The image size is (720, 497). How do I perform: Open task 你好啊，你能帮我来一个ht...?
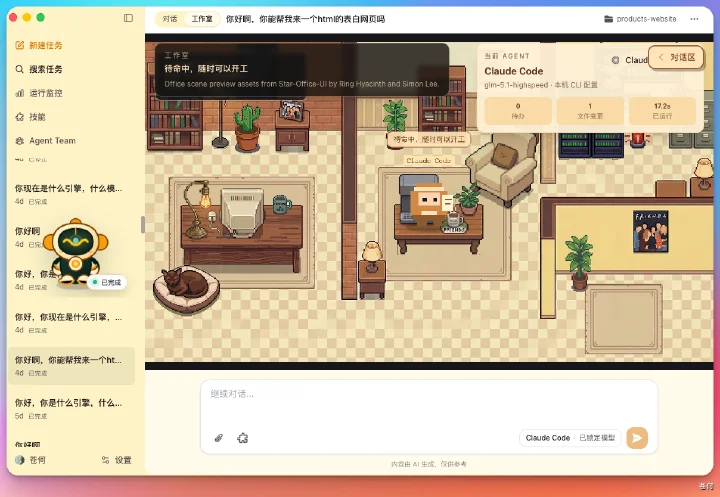coord(71,366)
